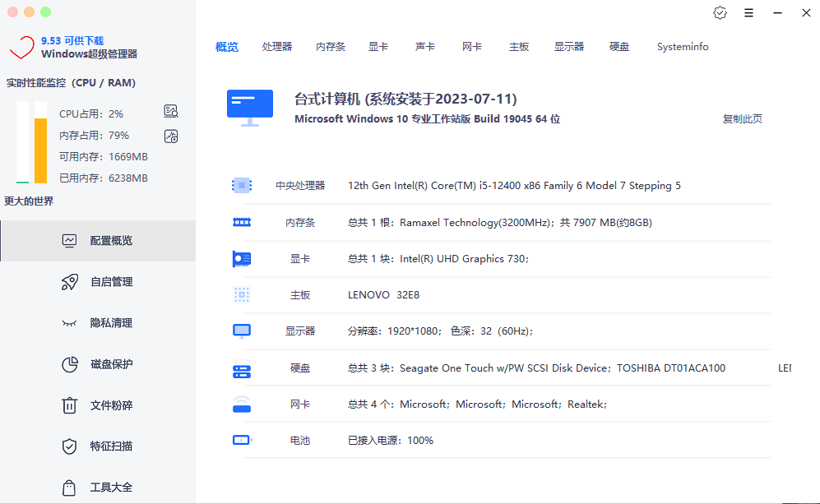Switch to the 内存条 tab
The width and height of the screenshot is (820, 504).
click(x=331, y=47)
